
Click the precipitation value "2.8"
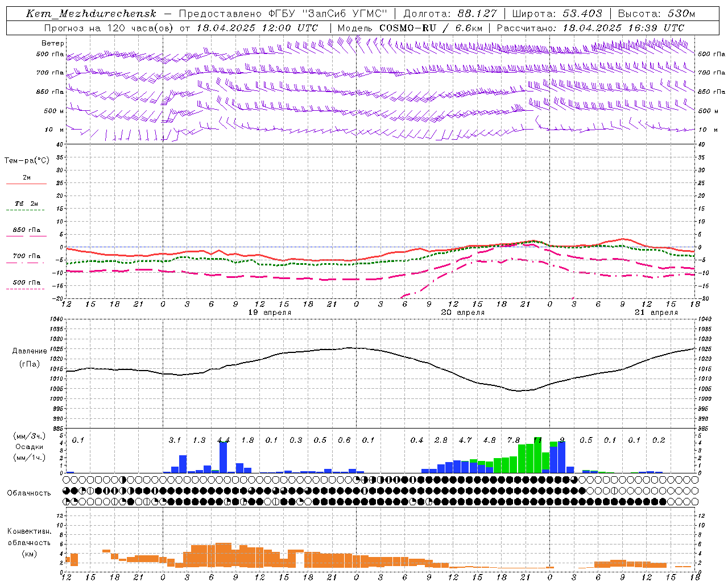441,440
